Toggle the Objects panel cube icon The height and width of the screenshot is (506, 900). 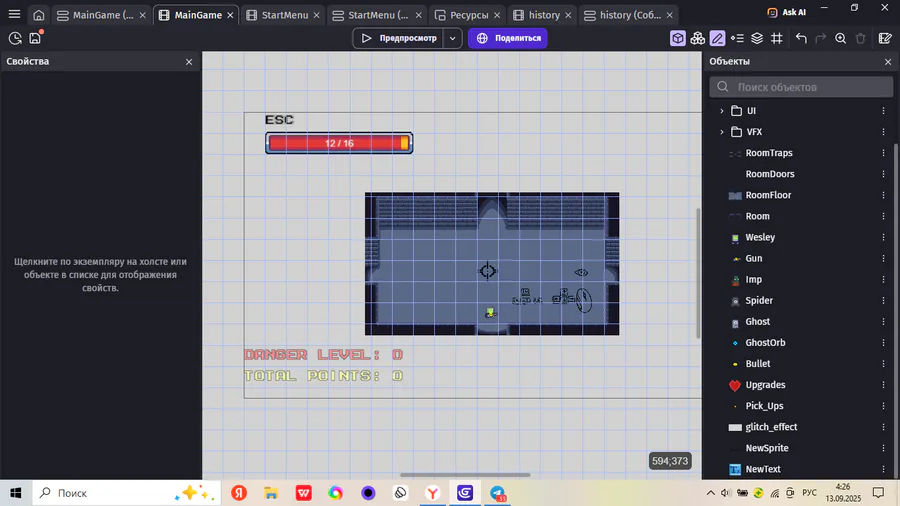678,38
